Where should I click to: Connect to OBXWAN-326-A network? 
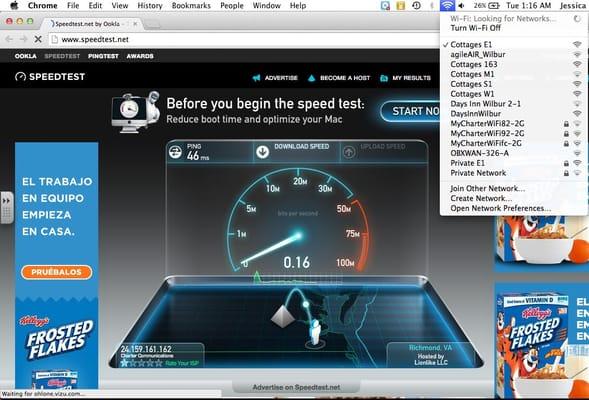514,153
